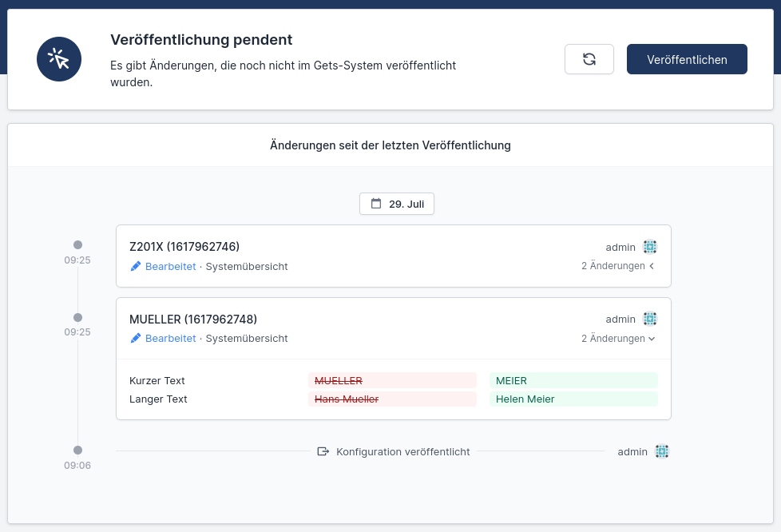Click the admin avatar on the Konfiguration veröffentlicht row

tap(661, 451)
